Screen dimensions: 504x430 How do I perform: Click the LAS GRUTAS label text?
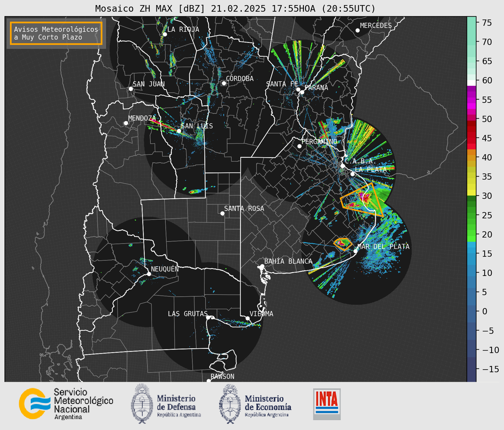tap(188, 314)
